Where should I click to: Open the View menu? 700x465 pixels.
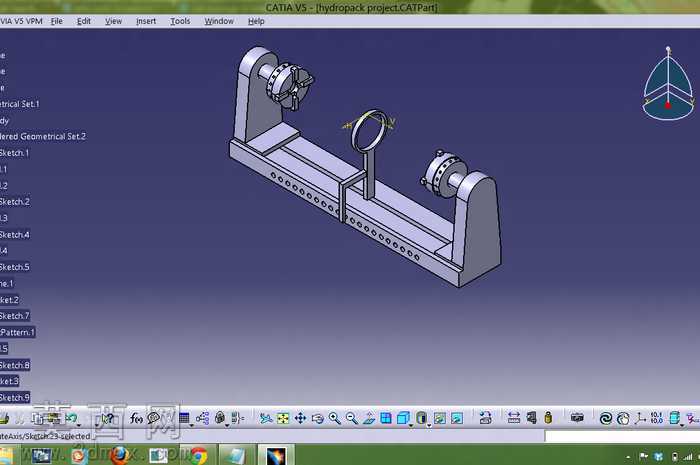(113, 21)
